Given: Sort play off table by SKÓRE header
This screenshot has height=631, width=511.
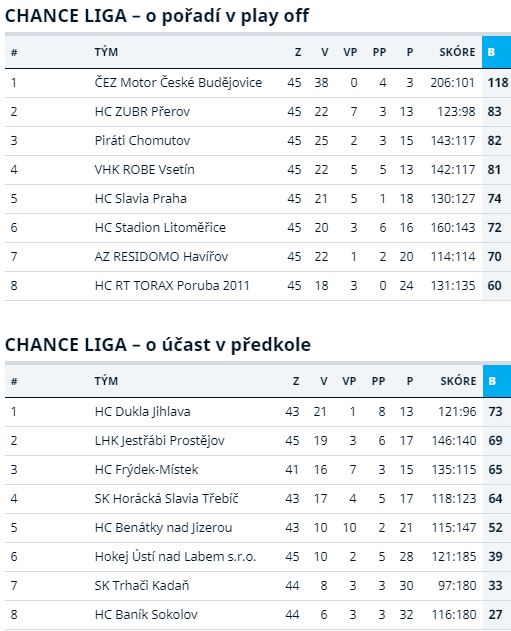Looking at the screenshot, I should pos(457,52).
